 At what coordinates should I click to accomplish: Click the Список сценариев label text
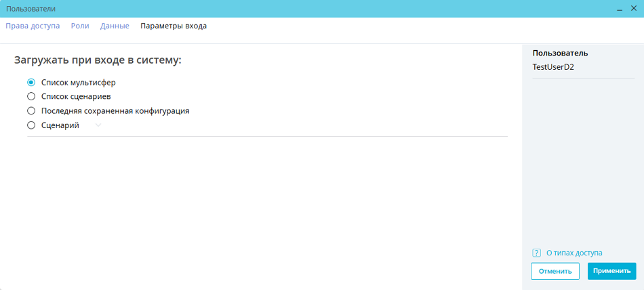point(76,96)
